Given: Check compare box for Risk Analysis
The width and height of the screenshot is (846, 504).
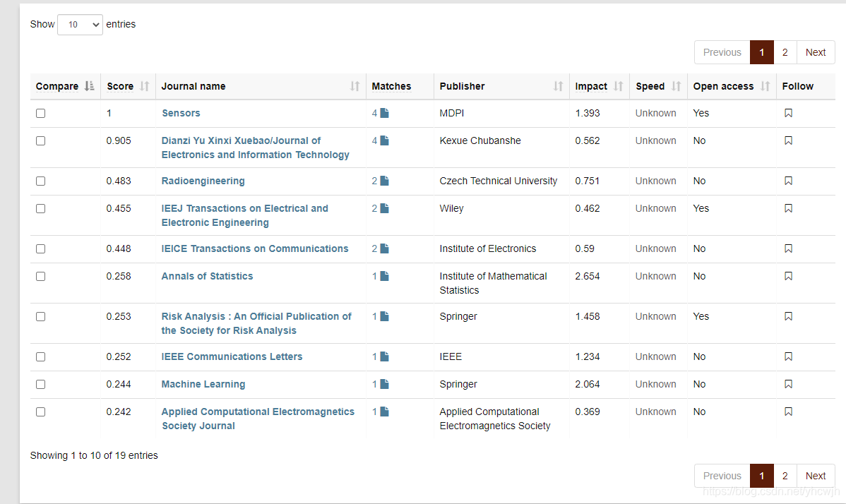Looking at the screenshot, I should tap(40, 317).
